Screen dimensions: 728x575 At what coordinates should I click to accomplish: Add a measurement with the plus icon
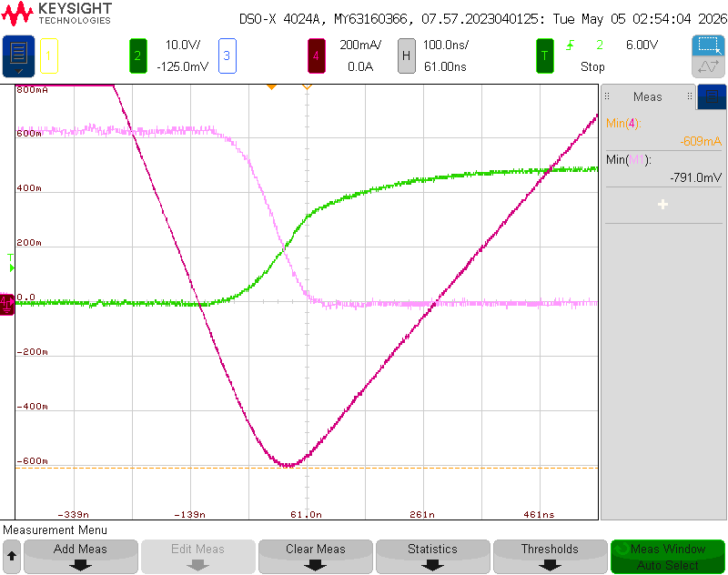click(663, 204)
